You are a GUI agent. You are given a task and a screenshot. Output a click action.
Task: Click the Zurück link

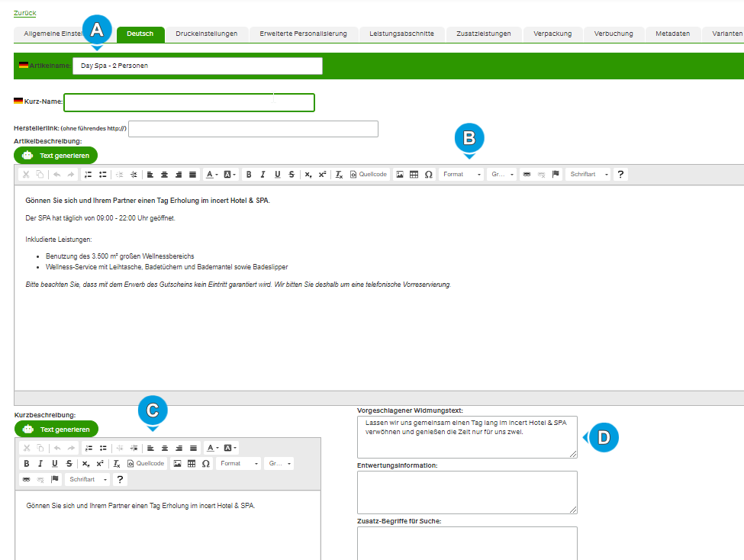click(x=24, y=13)
